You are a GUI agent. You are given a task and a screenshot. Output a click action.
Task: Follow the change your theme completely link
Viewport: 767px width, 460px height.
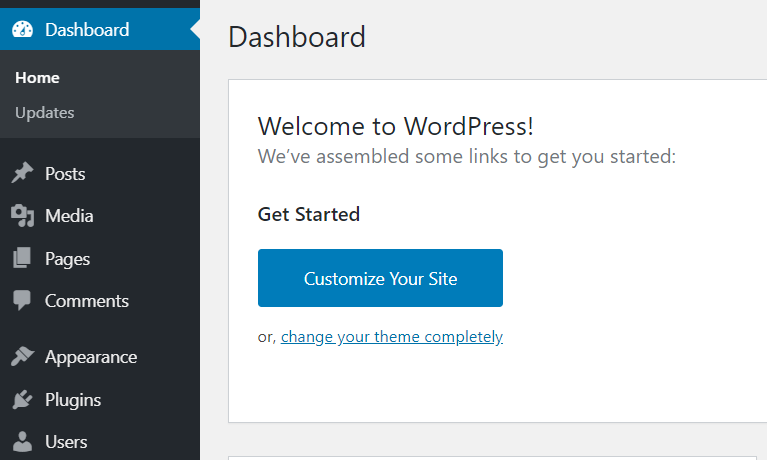click(x=392, y=337)
